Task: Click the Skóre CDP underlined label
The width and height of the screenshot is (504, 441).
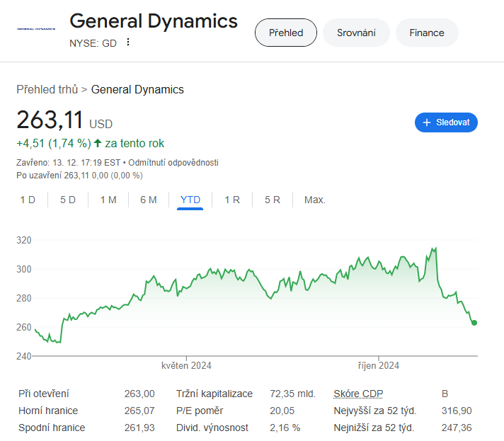Action: pyautogui.click(x=358, y=394)
